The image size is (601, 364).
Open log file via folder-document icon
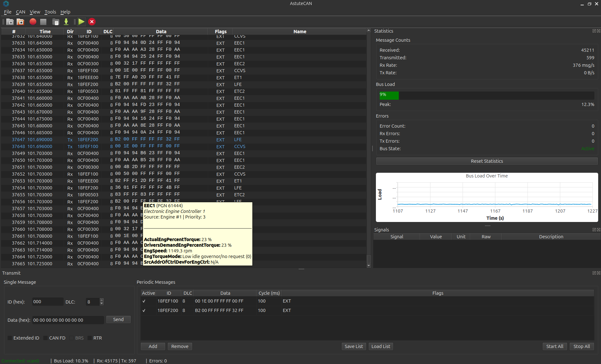pyautogui.click(x=56, y=22)
